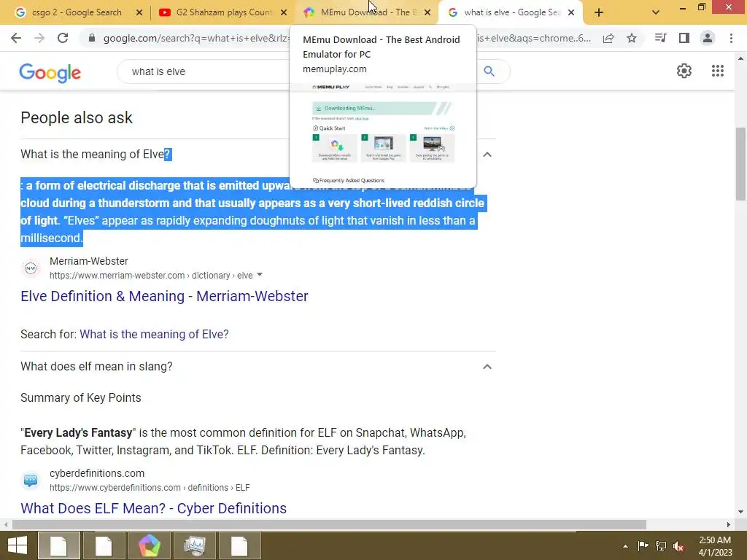Click the scroll right arrow
This screenshot has height=560, width=747.
pos(729,525)
